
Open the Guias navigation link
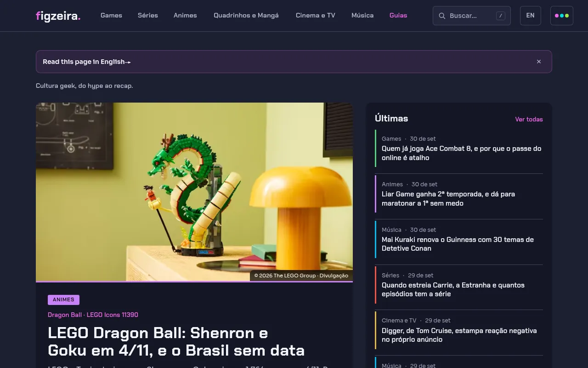click(x=398, y=16)
